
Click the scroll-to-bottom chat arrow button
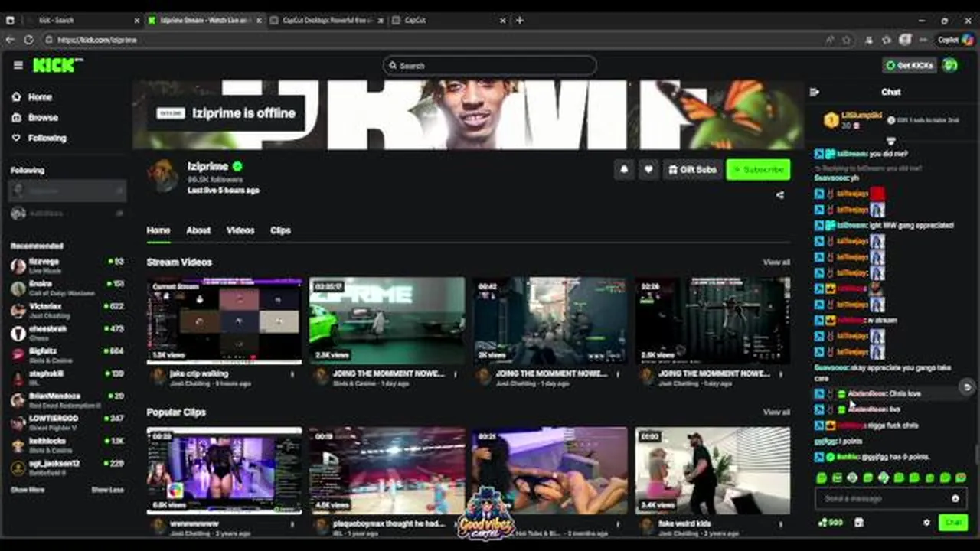tap(967, 387)
